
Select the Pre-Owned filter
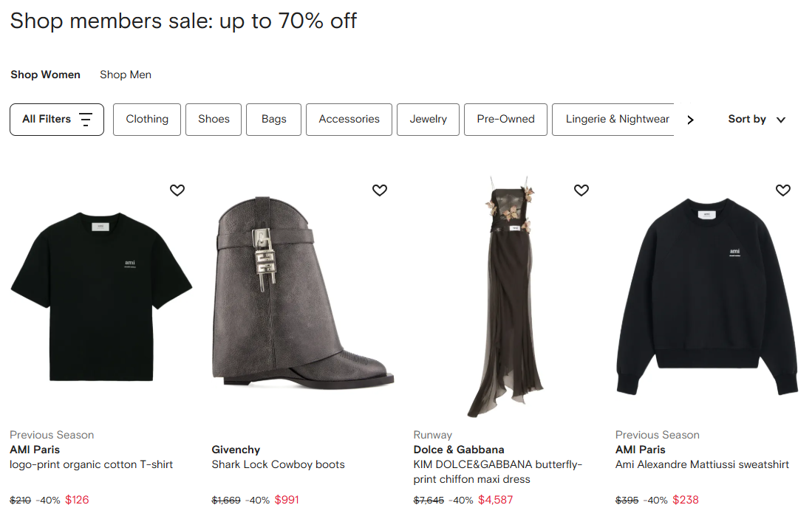pos(505,120)
